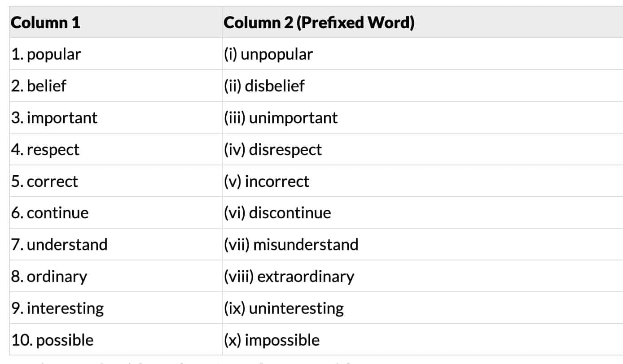Click the '4. respect' cell

[45, 149]
